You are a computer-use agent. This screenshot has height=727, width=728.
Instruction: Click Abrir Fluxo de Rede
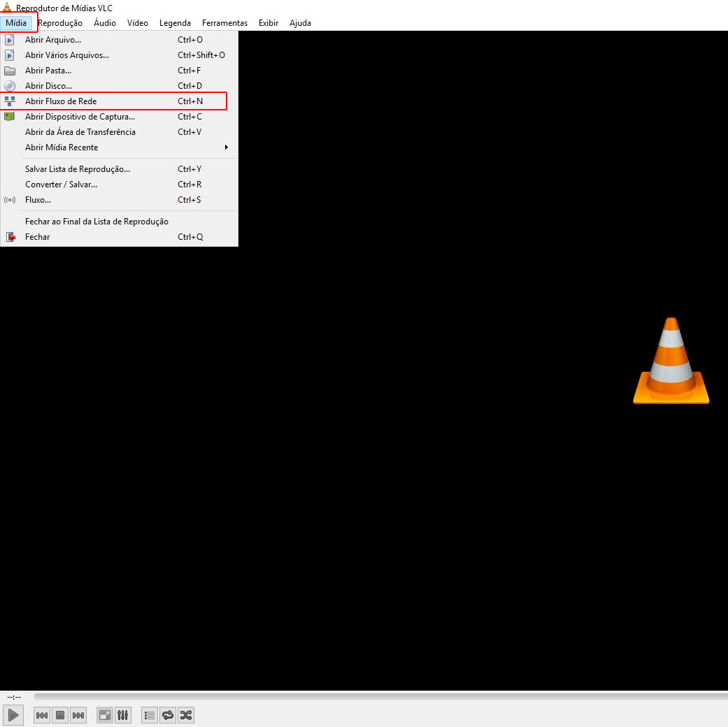120,101
